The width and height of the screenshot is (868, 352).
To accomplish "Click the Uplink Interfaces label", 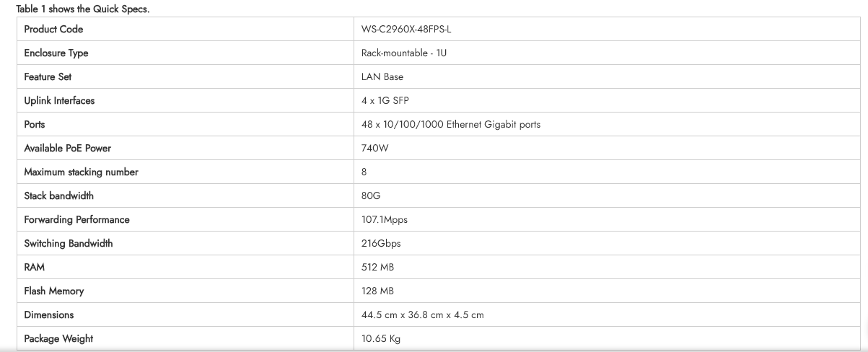I will 59,101.
